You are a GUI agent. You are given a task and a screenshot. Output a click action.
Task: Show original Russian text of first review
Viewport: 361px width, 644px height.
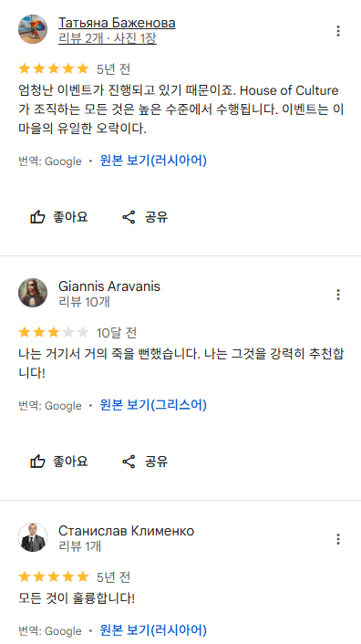153,161
